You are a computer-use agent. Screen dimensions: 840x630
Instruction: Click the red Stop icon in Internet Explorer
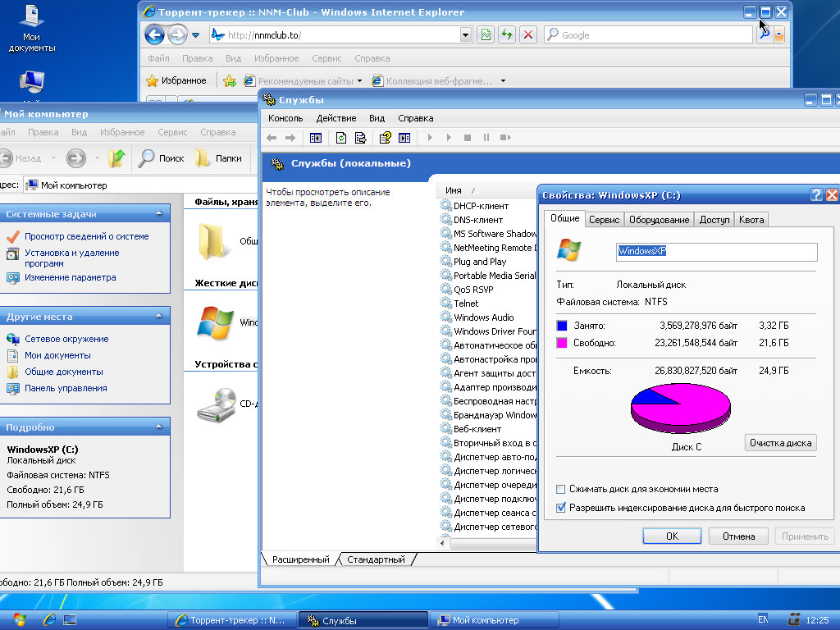pyautogui.click(x=528, y=35)
